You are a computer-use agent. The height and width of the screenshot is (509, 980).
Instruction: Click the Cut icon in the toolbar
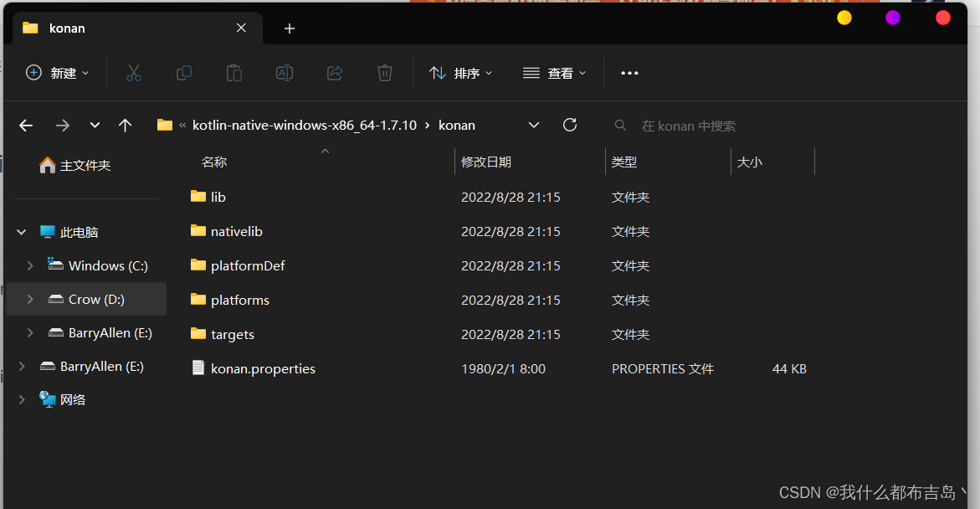point(134,73)
